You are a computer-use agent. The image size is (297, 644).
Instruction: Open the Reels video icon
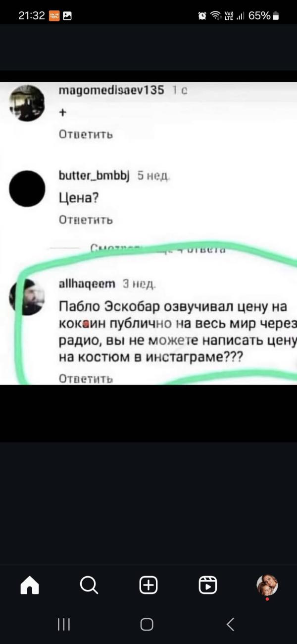[x=208, y=585]
